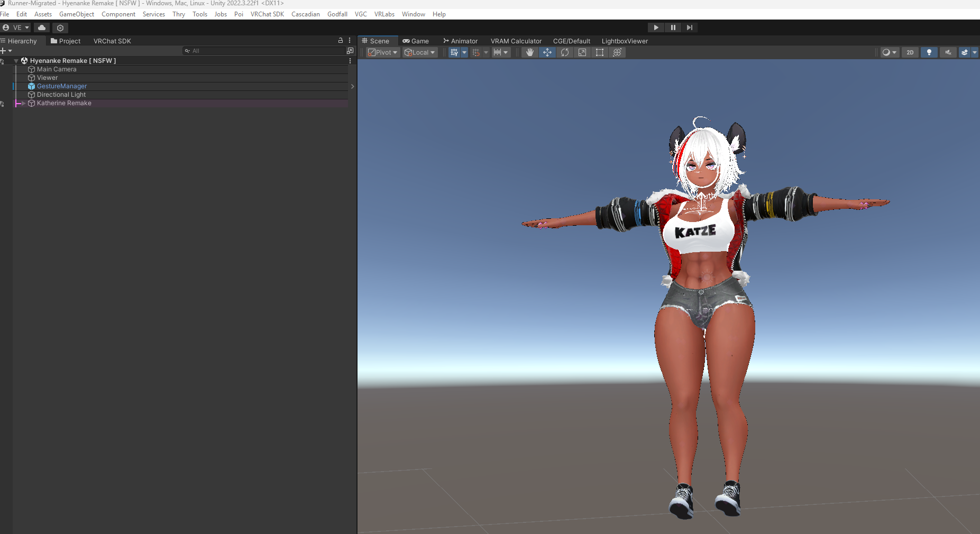Click the Play button
980x534 pixels.
pyautogui.click(x=656, y=27)
